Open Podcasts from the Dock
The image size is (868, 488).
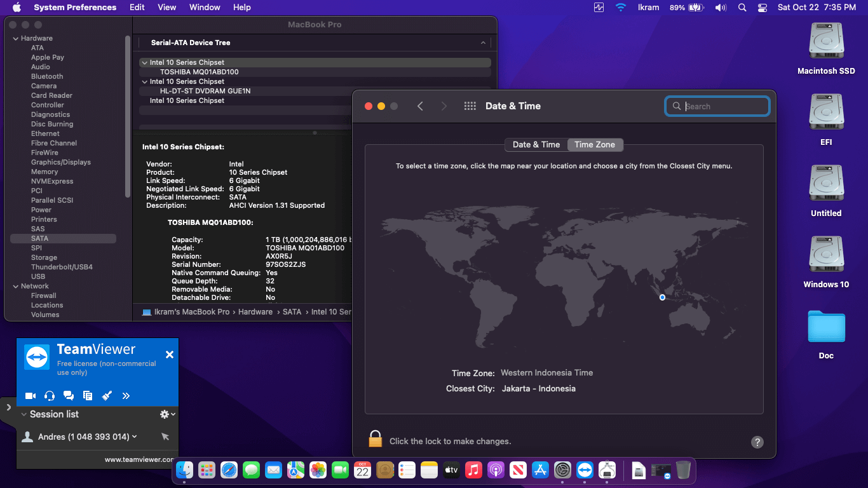pos(496,470)
